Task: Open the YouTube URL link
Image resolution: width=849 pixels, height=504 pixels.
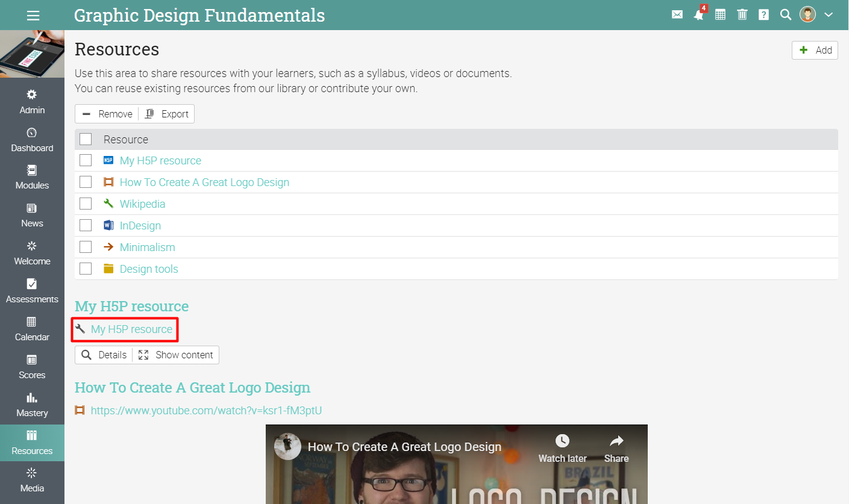Action: [206, 411]
